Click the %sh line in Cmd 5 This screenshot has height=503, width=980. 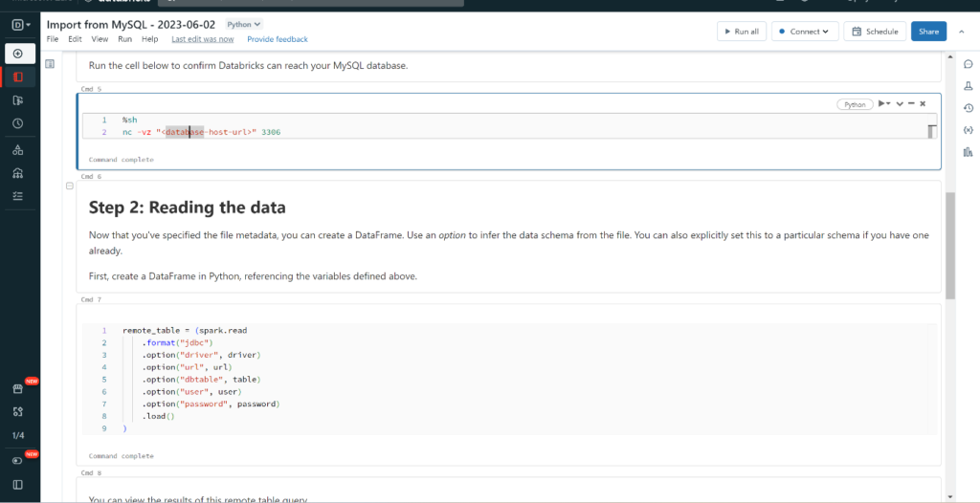point(129,120)
